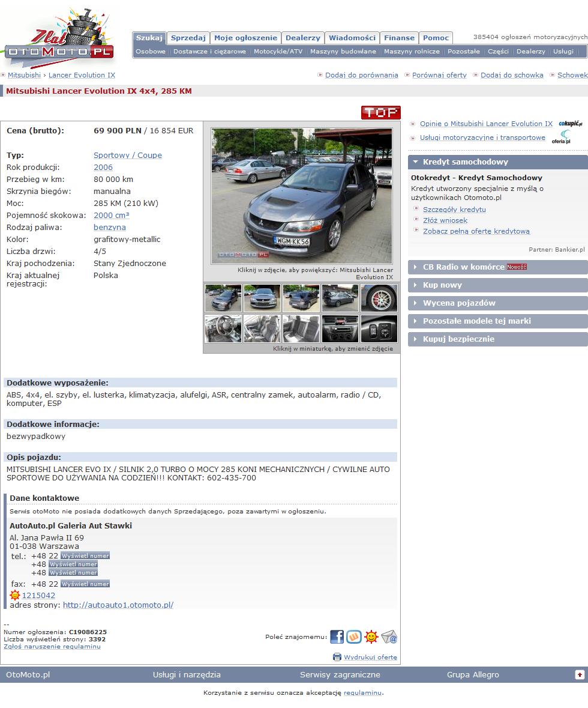Click Porównaj oferty link

pos(439,75)
